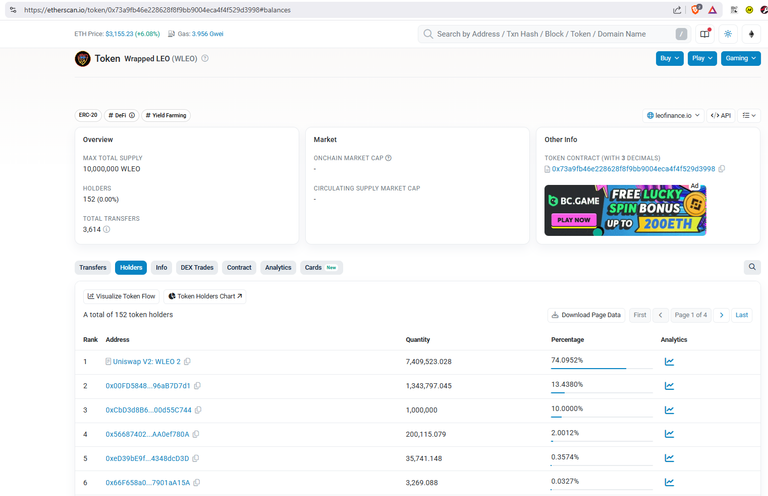Expand the Play dropdown

click(x=702, y=58)
